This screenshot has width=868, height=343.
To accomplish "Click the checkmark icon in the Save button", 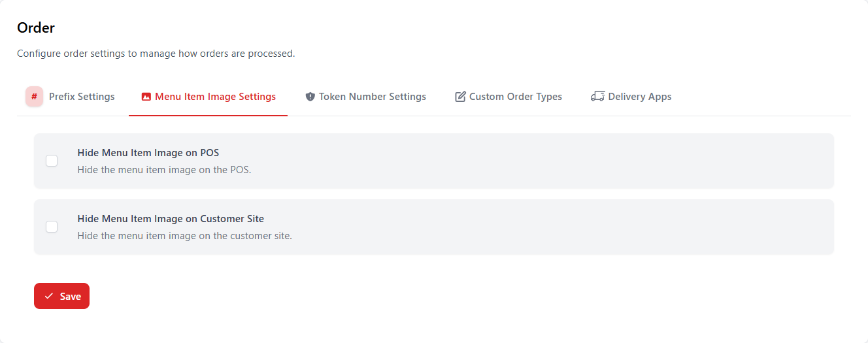I will coord(49,296).
